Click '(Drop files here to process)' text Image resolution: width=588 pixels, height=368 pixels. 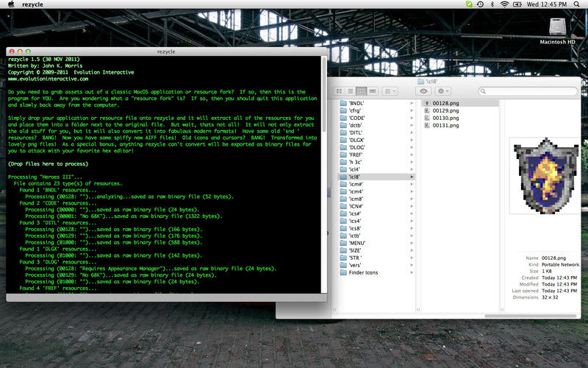[49, 163]
